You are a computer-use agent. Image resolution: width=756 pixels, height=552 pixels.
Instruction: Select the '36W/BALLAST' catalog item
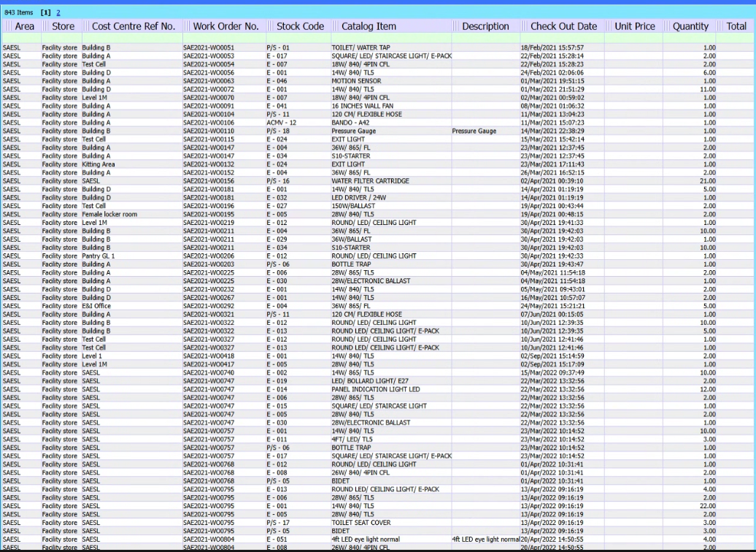pos(352,239)
